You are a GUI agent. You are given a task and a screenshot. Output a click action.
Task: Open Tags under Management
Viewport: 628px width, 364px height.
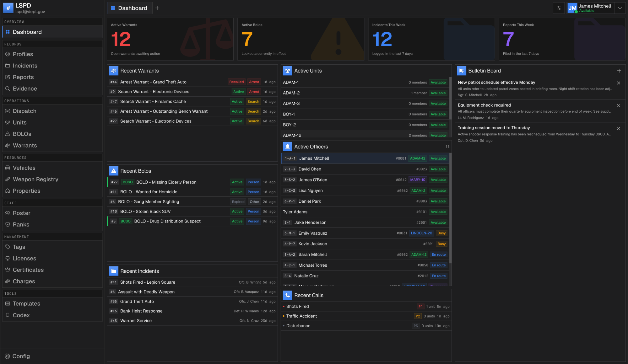point(52,247)
